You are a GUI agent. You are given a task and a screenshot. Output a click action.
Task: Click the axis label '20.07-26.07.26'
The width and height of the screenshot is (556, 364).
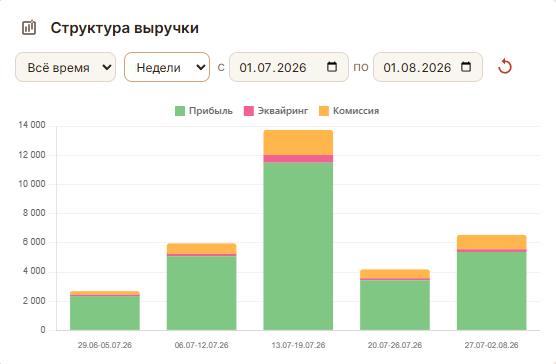tap(395, 345)
